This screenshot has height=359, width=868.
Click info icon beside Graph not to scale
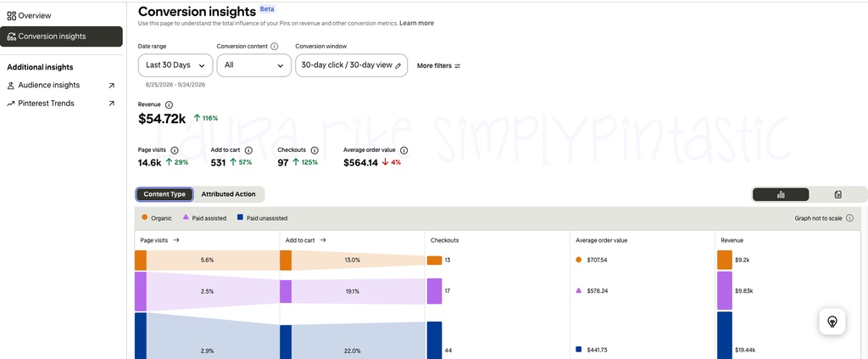849,218
